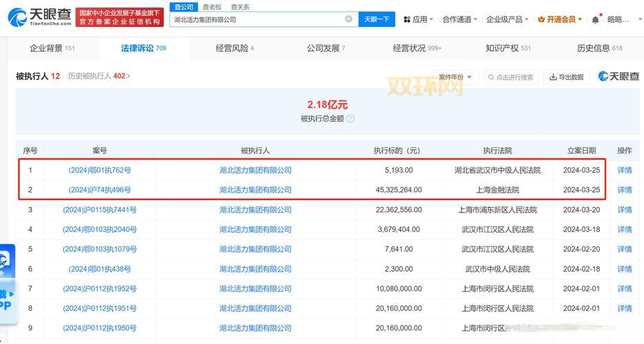The height and width of the screenshot is (344, 644).
Task: Click the 应用 grid icon
Action: point(407,19)
